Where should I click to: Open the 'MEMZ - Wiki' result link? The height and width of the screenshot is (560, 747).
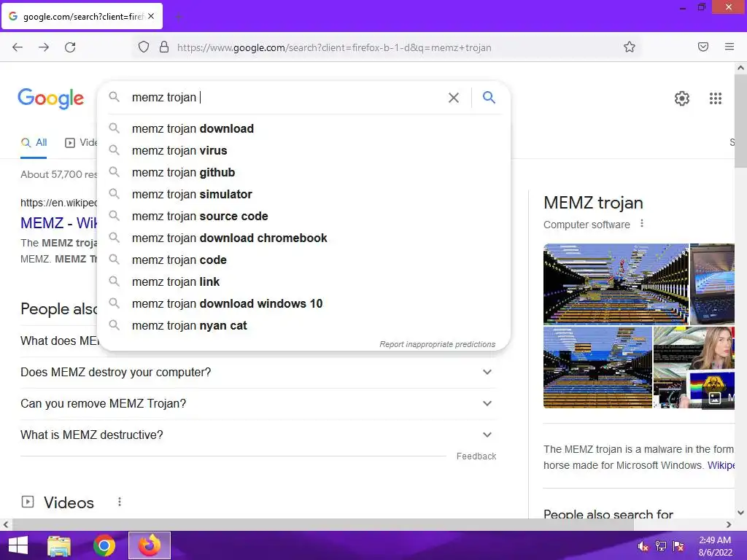coord(58,223)
